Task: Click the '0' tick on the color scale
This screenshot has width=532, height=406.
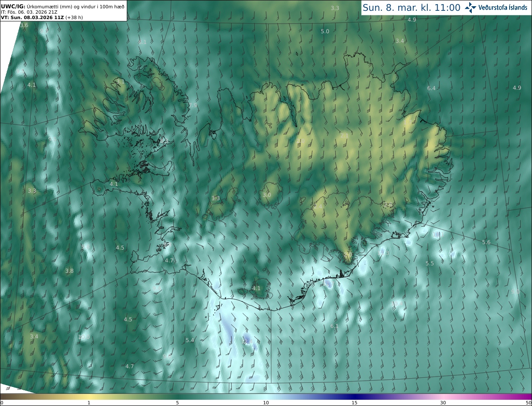Action: click(x=2, y=403)
